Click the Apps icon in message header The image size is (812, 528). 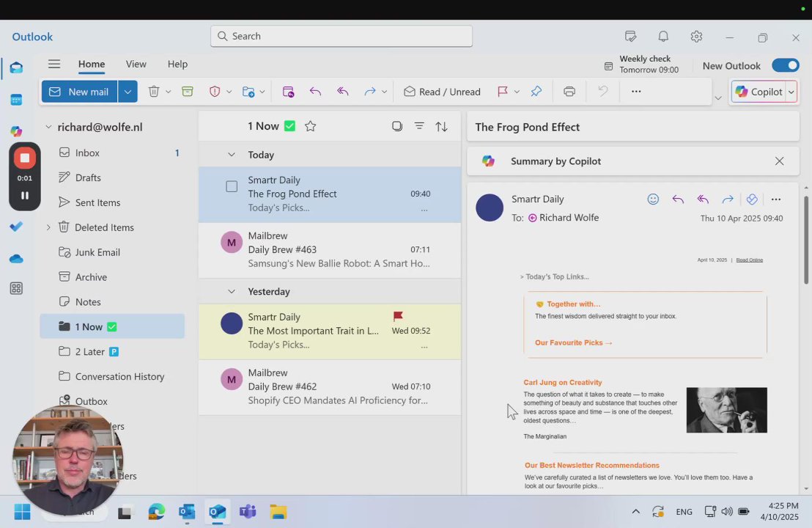click(x=752, y=199)
